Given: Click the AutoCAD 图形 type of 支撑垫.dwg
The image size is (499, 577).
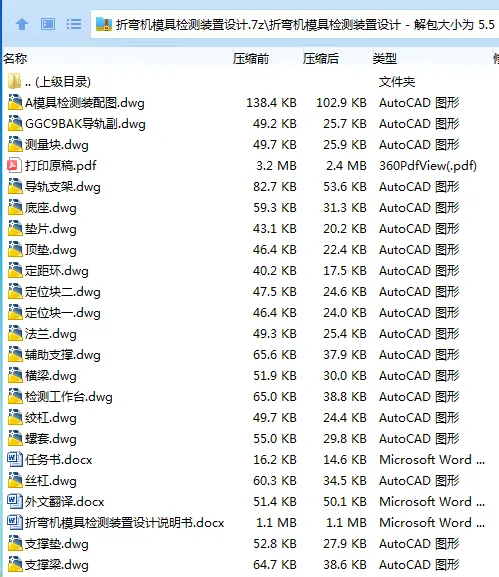Looking at the screenshot, I should pos(419,543).
